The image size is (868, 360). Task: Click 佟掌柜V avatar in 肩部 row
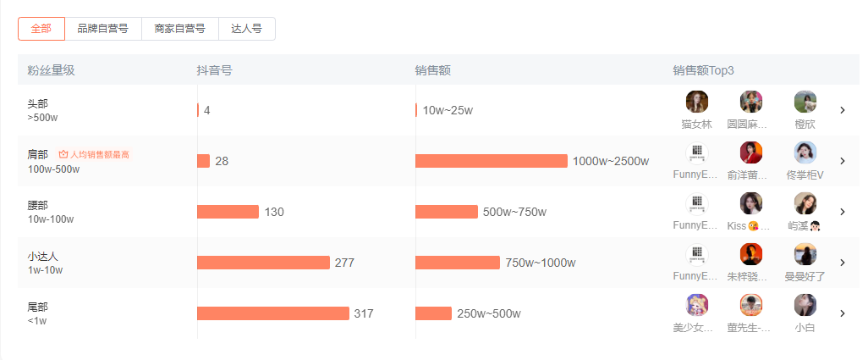(x=805, y=152)
